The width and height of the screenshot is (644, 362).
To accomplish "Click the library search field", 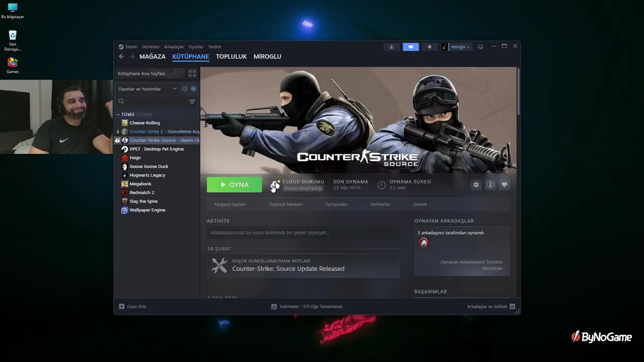I will 151,102.
